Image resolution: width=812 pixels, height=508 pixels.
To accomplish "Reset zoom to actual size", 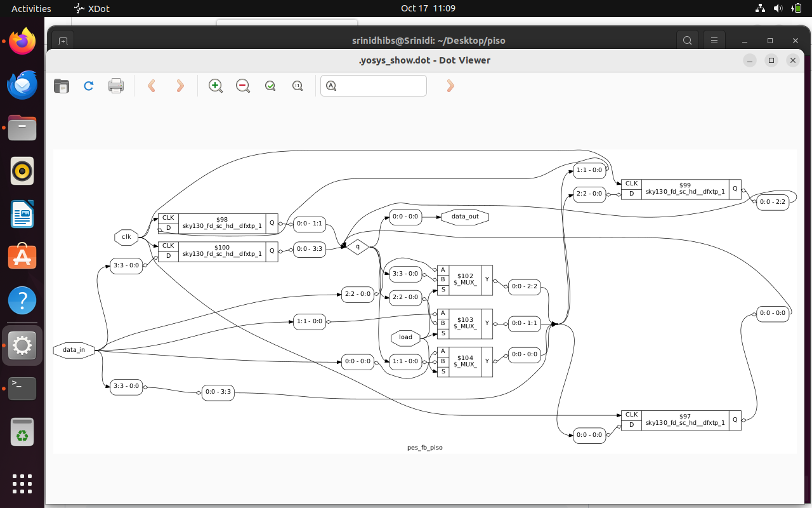I will coord(297,86).
